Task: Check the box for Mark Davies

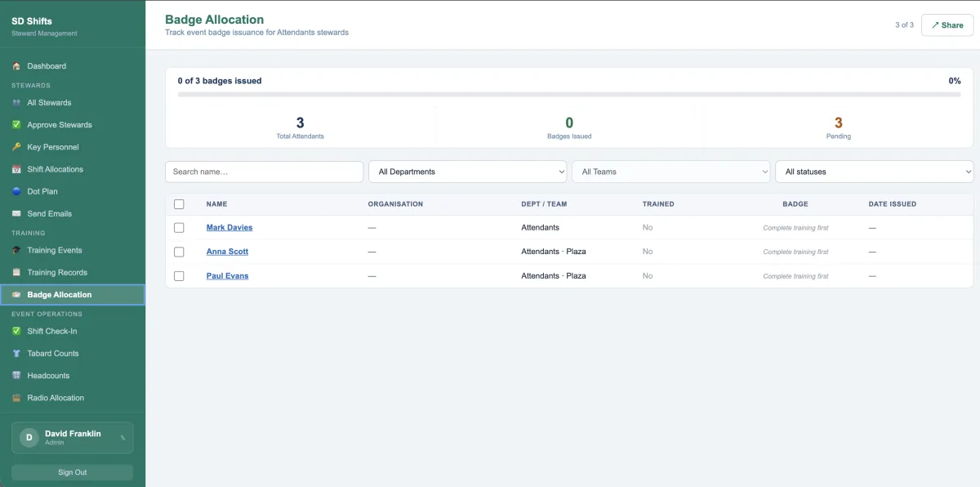Action: [179, 228]
